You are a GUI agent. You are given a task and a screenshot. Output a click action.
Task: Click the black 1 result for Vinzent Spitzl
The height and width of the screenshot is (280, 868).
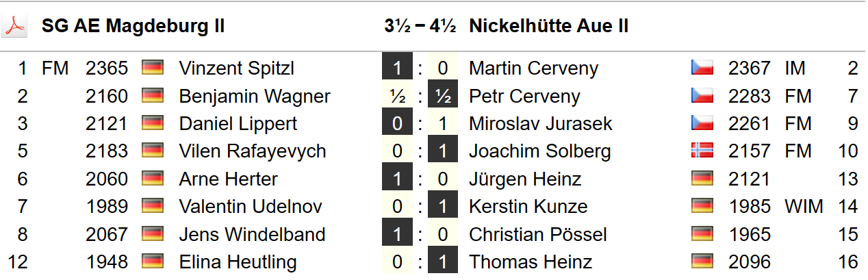click(397, 68)
